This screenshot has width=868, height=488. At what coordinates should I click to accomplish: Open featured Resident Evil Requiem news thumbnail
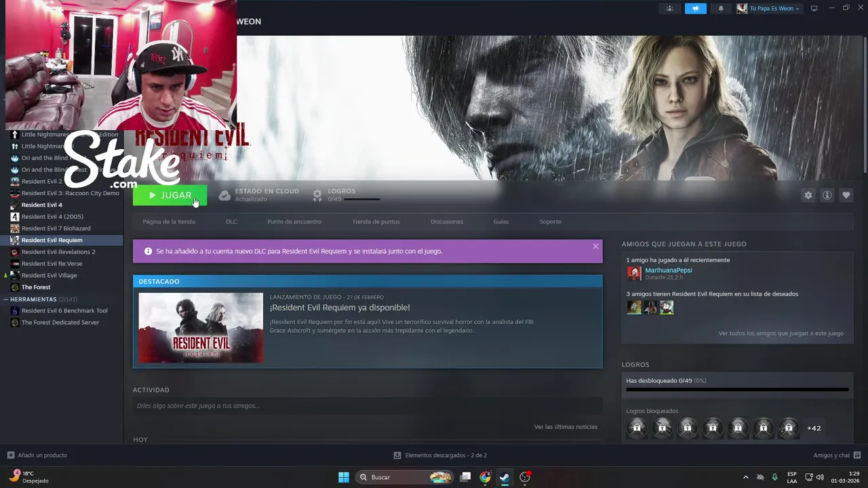(x=201, y=327)
